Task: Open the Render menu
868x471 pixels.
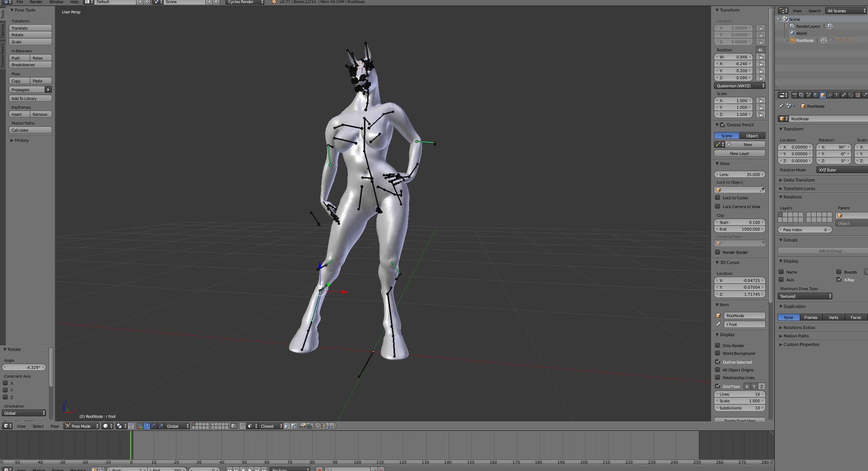Action: (36, 2)
